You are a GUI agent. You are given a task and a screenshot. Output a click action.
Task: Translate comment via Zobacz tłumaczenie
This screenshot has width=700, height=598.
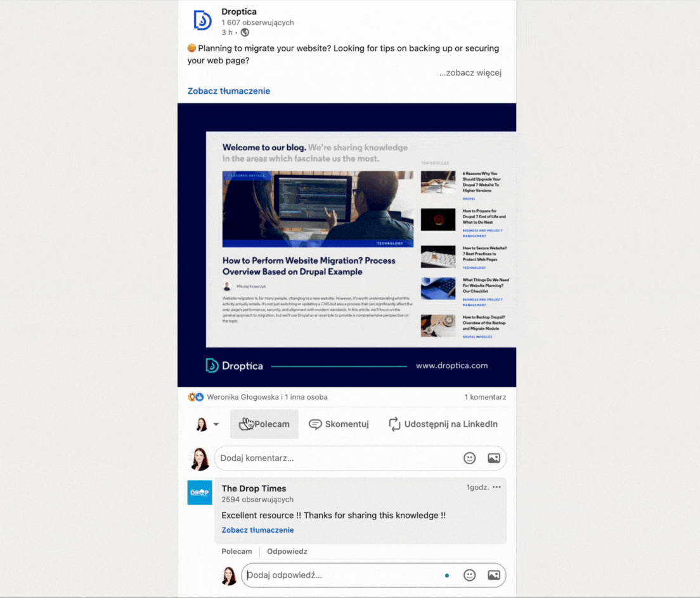[257, 530]
